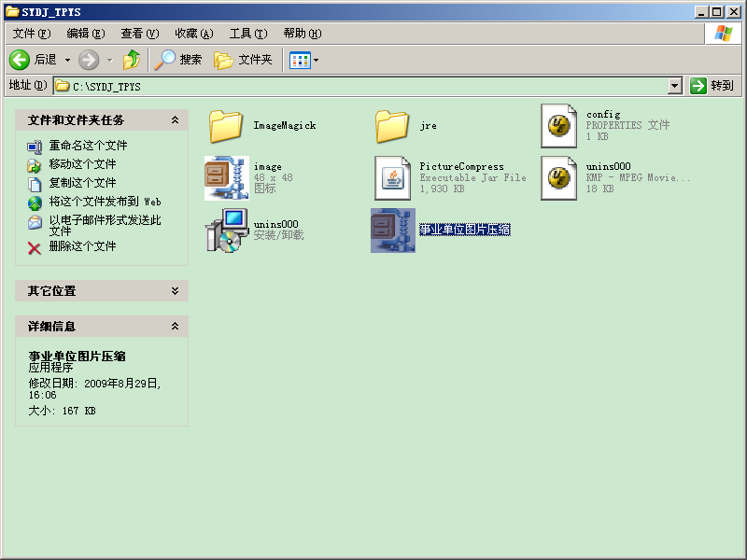Open the 编辑(E) menu
Image resolution: width=747 pixels, height=560 pixels.
coord(86,34)
